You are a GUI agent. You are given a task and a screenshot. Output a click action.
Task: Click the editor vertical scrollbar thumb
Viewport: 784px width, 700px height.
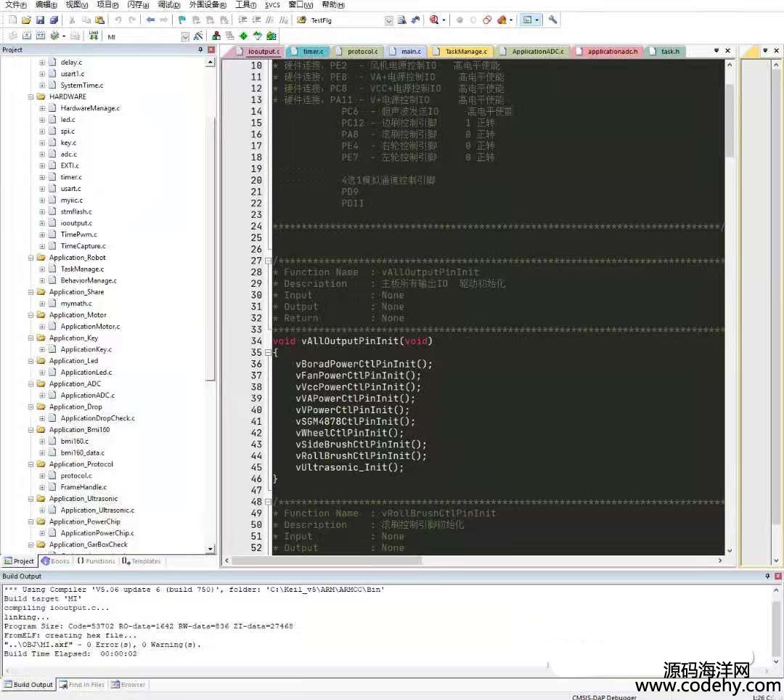pyautogui.click(x=730, y=120)
